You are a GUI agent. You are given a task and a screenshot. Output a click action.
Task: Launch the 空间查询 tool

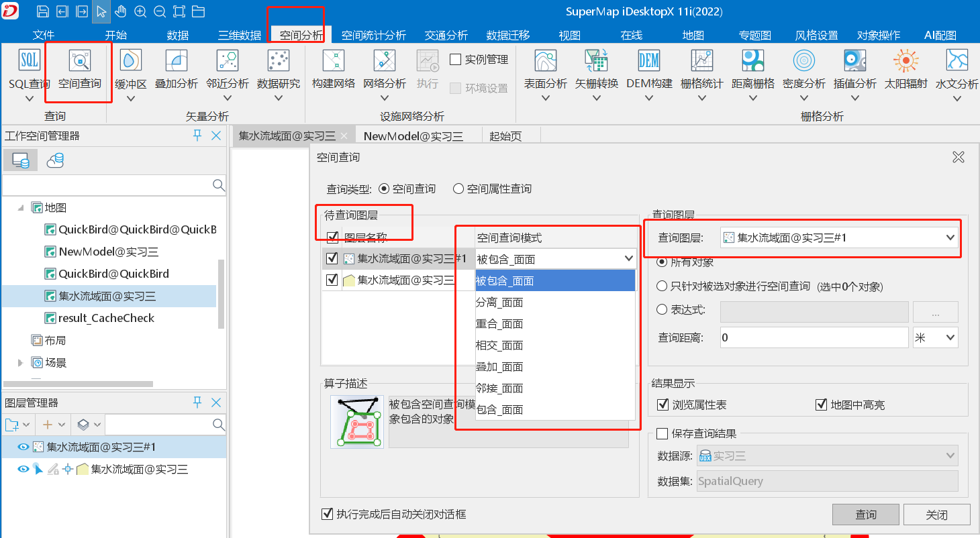[x=79, y=68]
